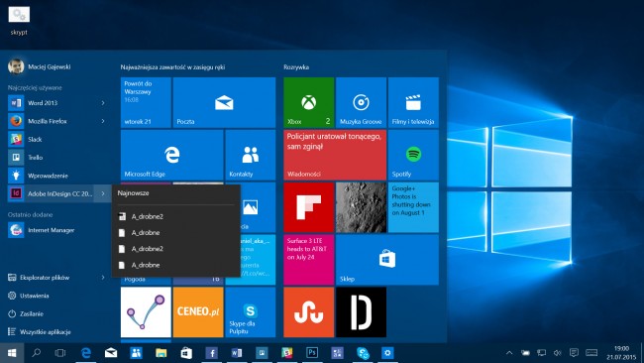This screenshot has height=363, width=644.
Task: Expand Eksplorator plików arrow
Action: click(103, 278)
